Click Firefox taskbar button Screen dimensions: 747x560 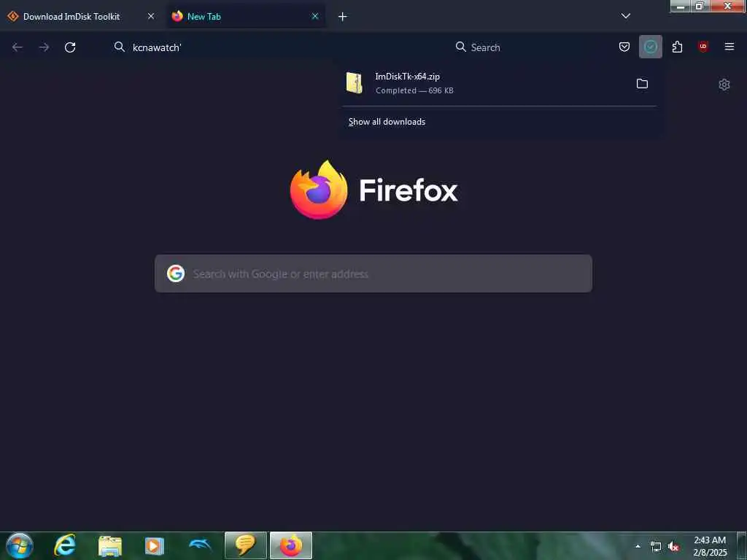coord(290,545)
